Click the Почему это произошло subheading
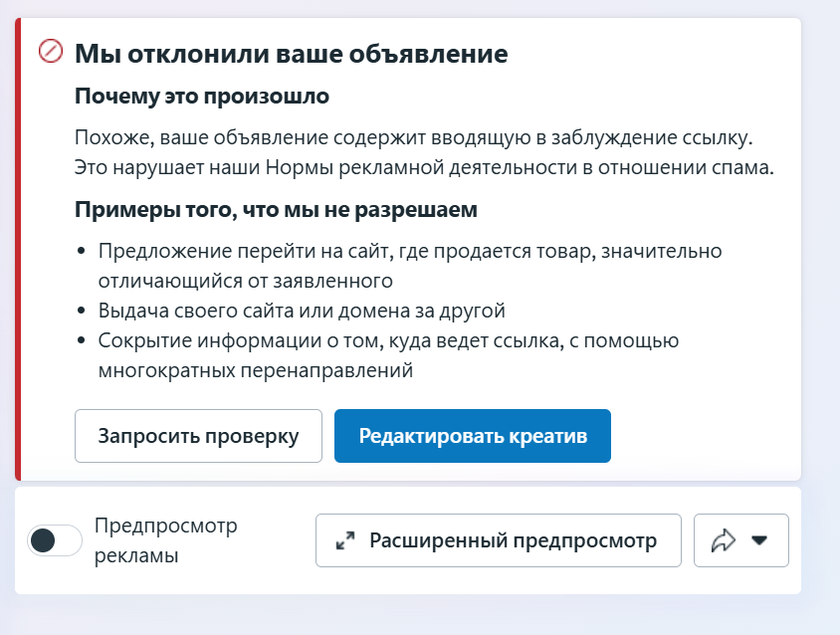 [202, 97]
